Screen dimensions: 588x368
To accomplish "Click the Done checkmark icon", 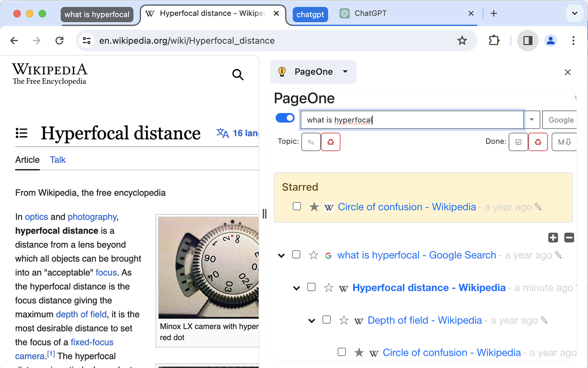I will [518, 142].
